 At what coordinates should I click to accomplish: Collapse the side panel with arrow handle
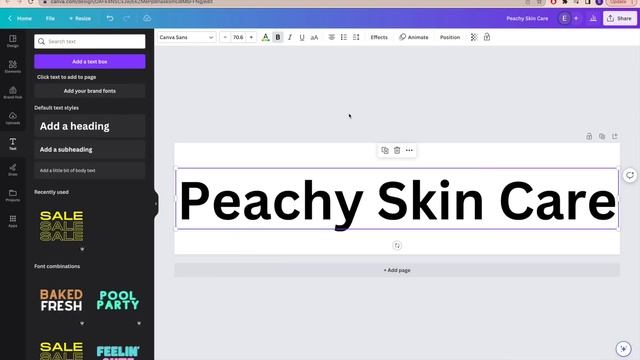pyautogui.click(x=156, y=203)
